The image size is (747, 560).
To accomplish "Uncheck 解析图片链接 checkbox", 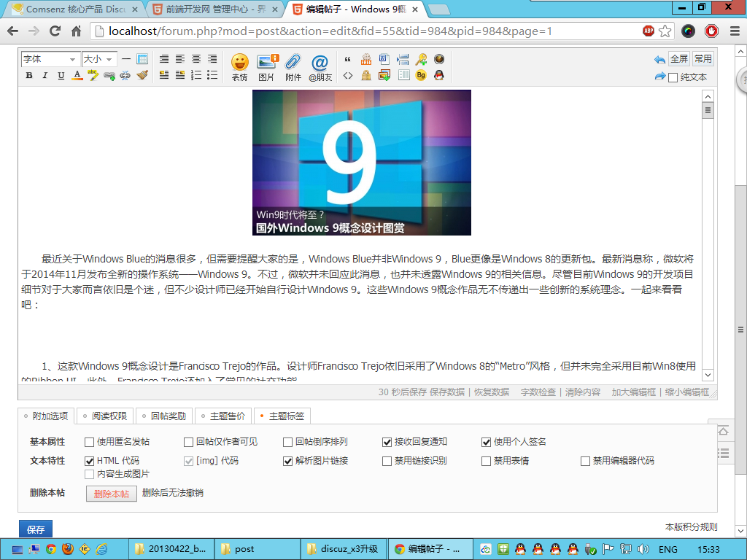I will point(287,461).
